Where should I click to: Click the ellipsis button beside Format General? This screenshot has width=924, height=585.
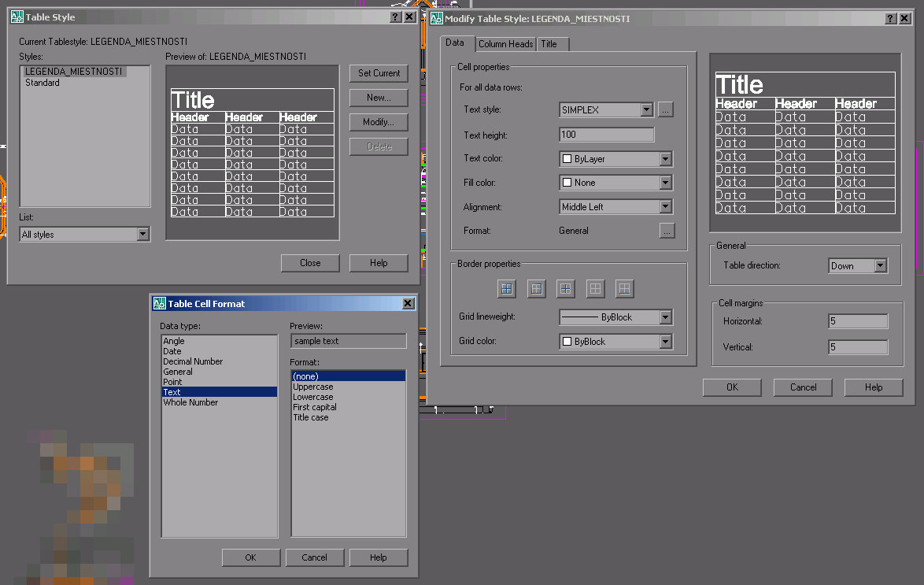point(666,231)
